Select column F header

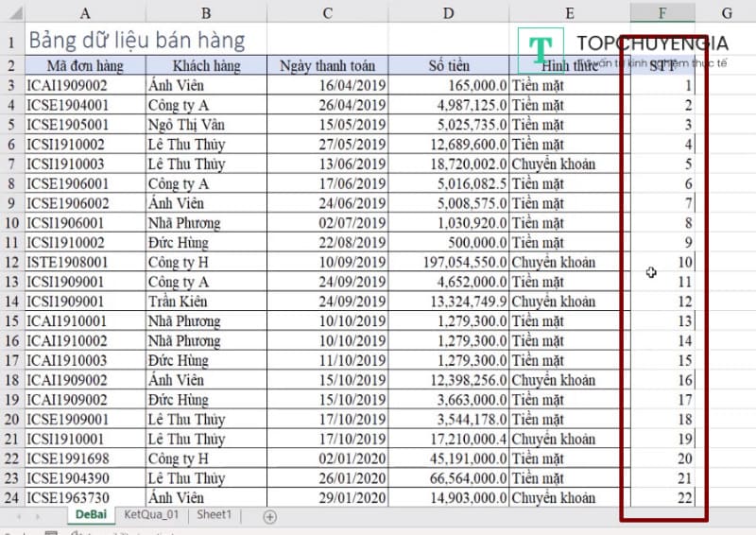click(x=661, y=12)
